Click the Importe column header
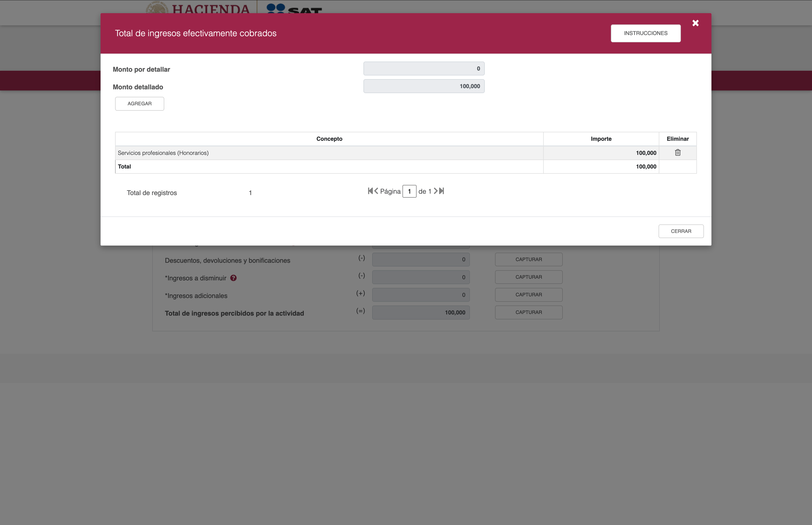This screenshot has height=525, width=812. 601,139
